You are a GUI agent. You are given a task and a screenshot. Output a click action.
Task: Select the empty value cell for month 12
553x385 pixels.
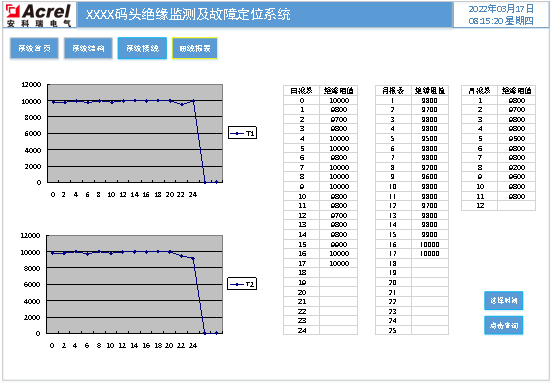[x=516, y=206]
